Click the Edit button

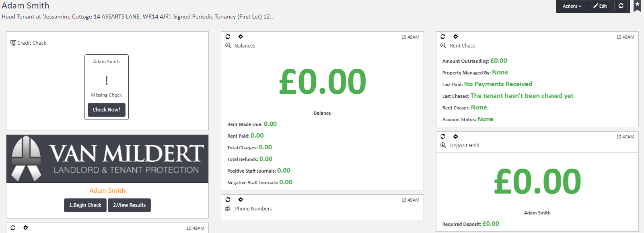coord(600,6)
